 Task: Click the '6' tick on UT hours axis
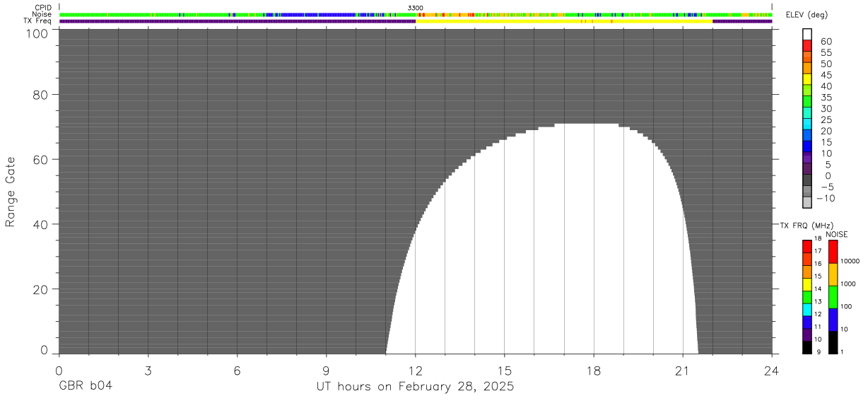(x=237, y=370)
